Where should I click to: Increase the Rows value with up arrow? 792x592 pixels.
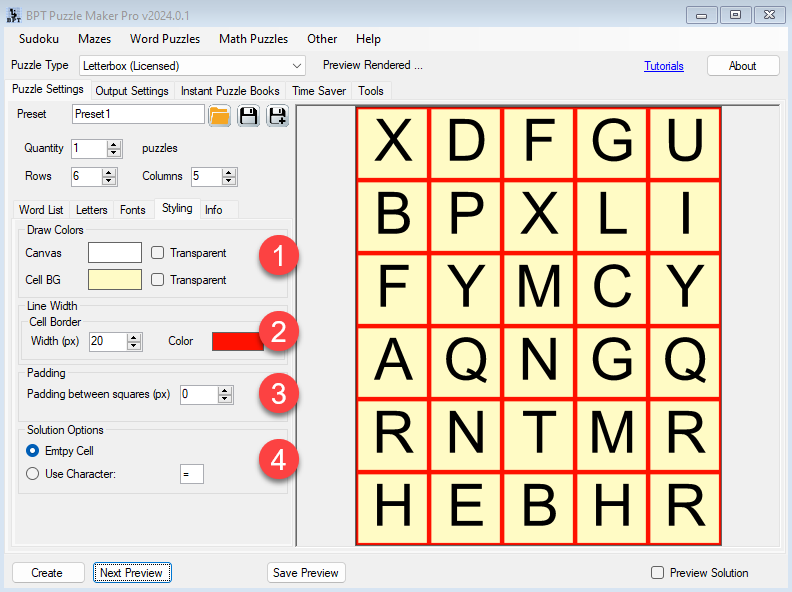111,172
